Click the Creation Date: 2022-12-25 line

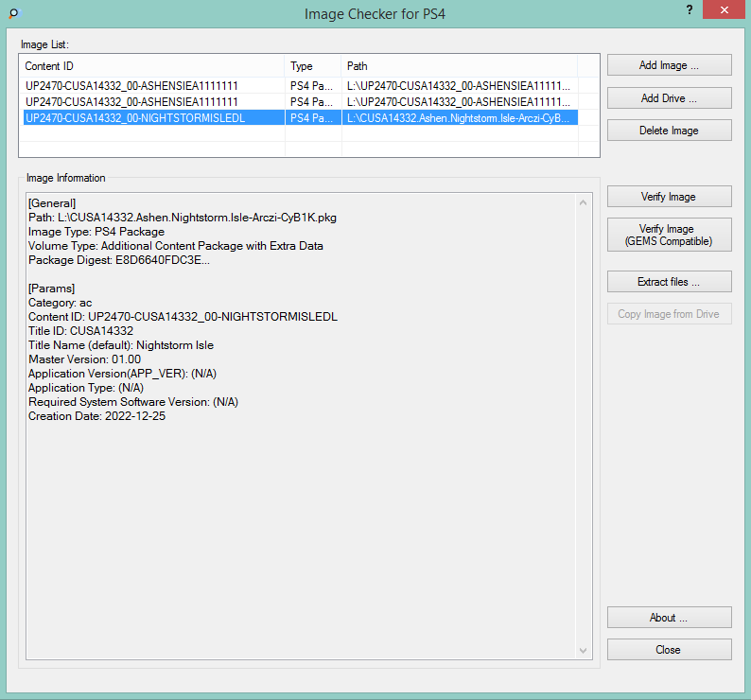(96, 416)
